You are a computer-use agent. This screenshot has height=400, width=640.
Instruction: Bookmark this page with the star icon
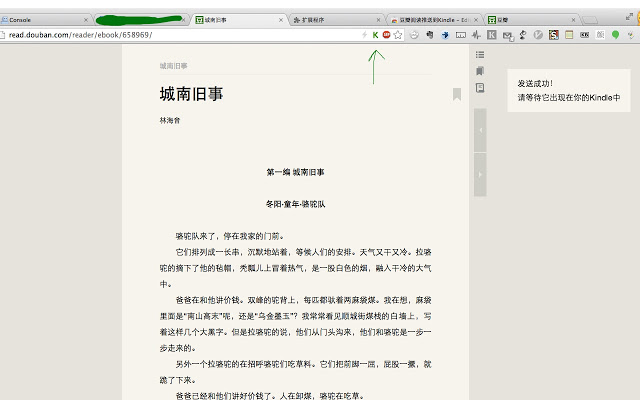(398, 35)
